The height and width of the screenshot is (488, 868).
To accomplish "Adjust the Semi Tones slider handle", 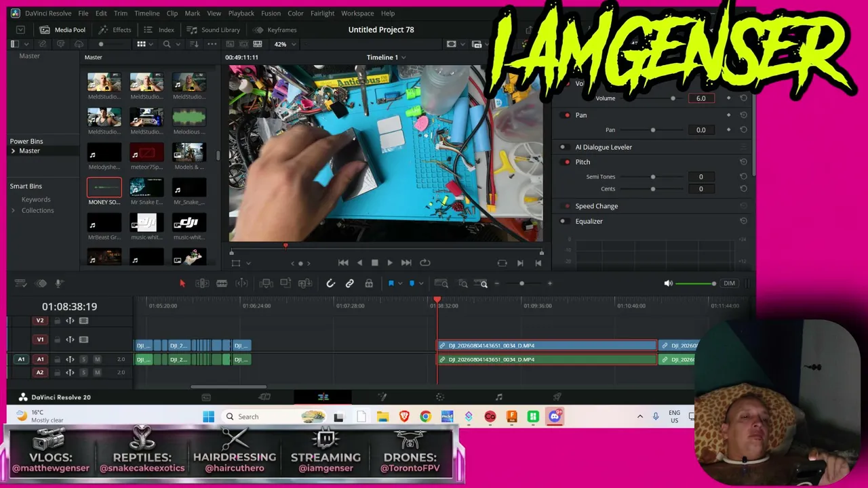I will pos(653,177).
